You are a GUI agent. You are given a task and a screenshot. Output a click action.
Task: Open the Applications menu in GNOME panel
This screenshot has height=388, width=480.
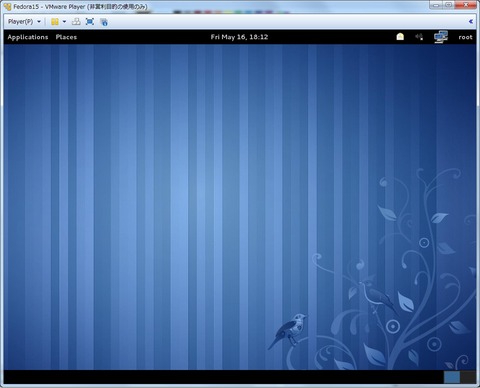point(28,37)
